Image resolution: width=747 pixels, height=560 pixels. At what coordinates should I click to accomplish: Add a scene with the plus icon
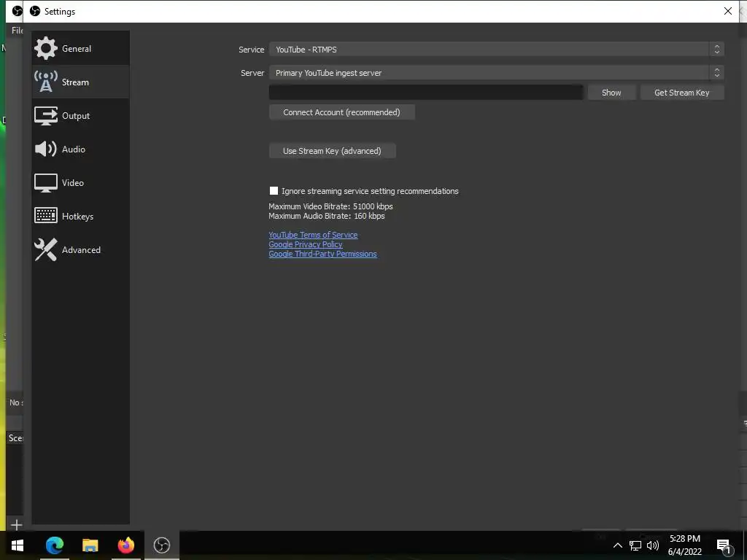pyautogui.click(x=16, y=525)
